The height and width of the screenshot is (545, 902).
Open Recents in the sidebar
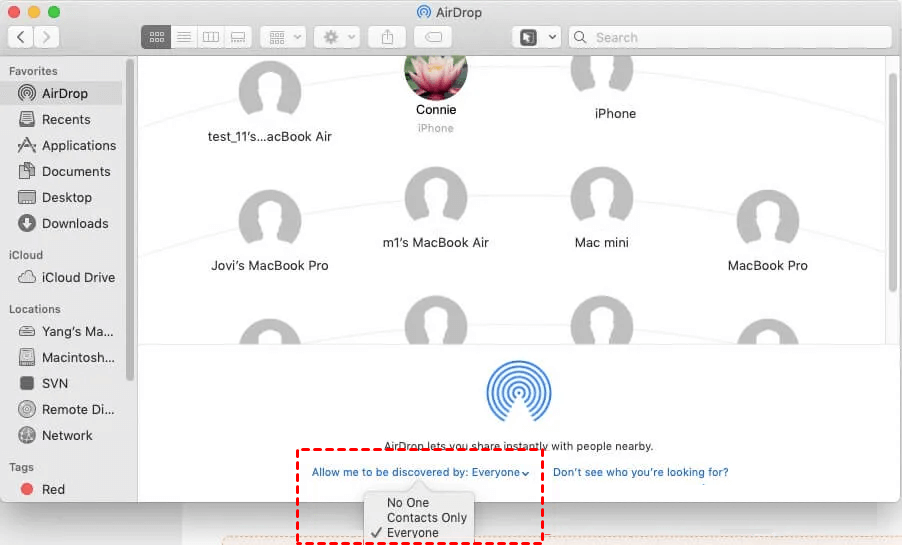(61, 119)
